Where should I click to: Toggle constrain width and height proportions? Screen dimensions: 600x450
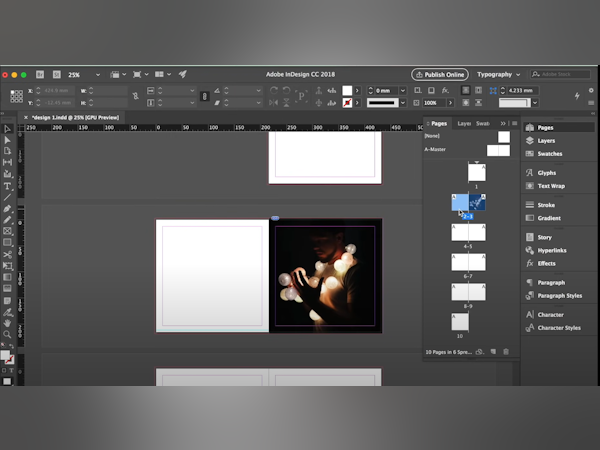135,96
